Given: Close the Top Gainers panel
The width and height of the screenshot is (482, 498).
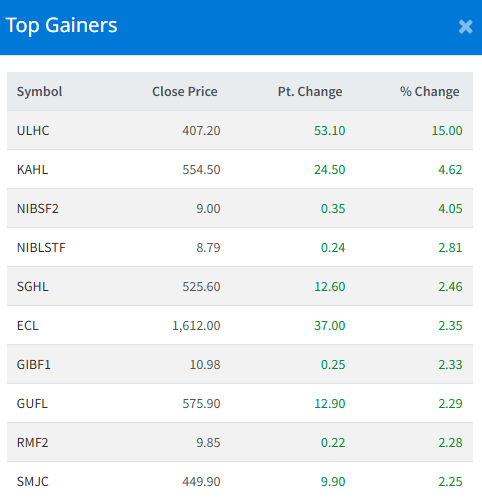Looking at the screenshot, I should (465, 27).
